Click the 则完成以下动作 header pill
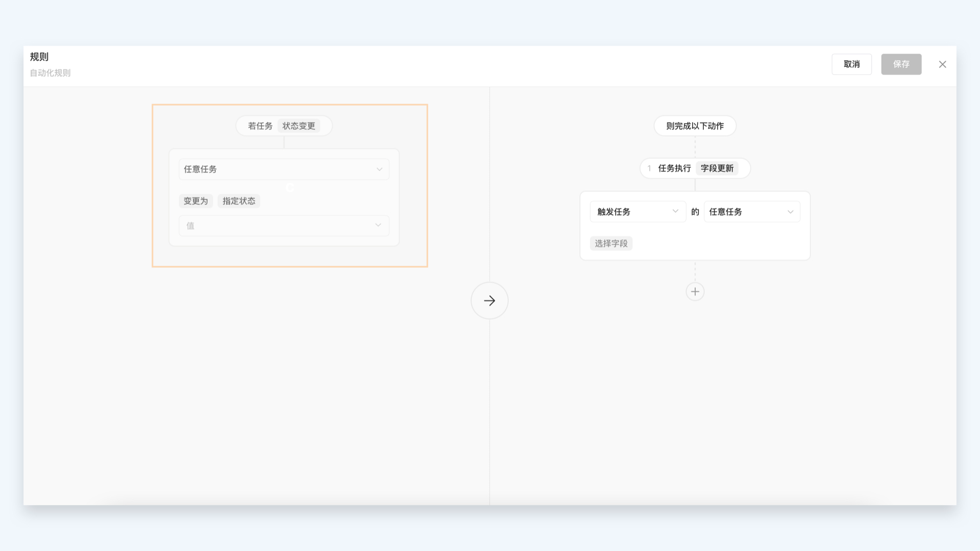980x551 pixels. (695, 126)
